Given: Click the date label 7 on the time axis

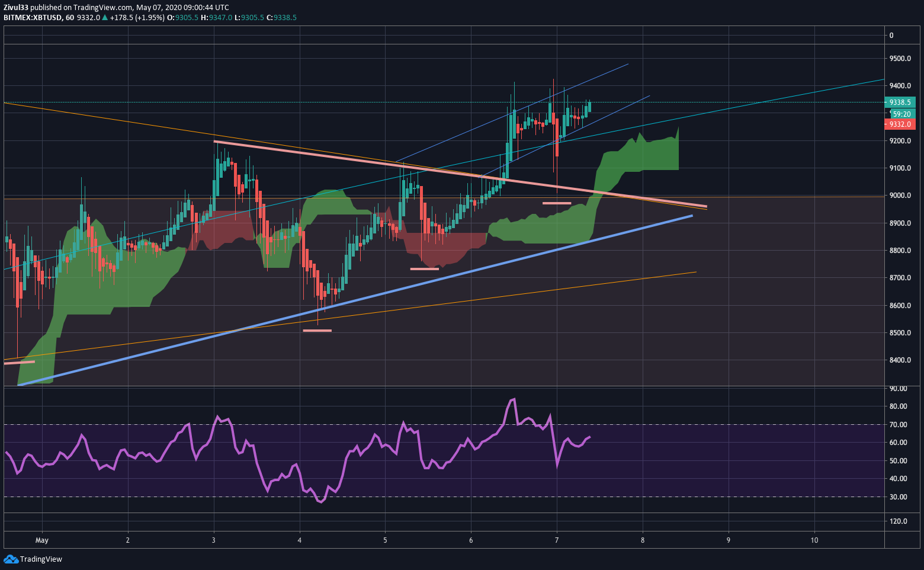Looking at the screenshot, I should coord(557,540).
